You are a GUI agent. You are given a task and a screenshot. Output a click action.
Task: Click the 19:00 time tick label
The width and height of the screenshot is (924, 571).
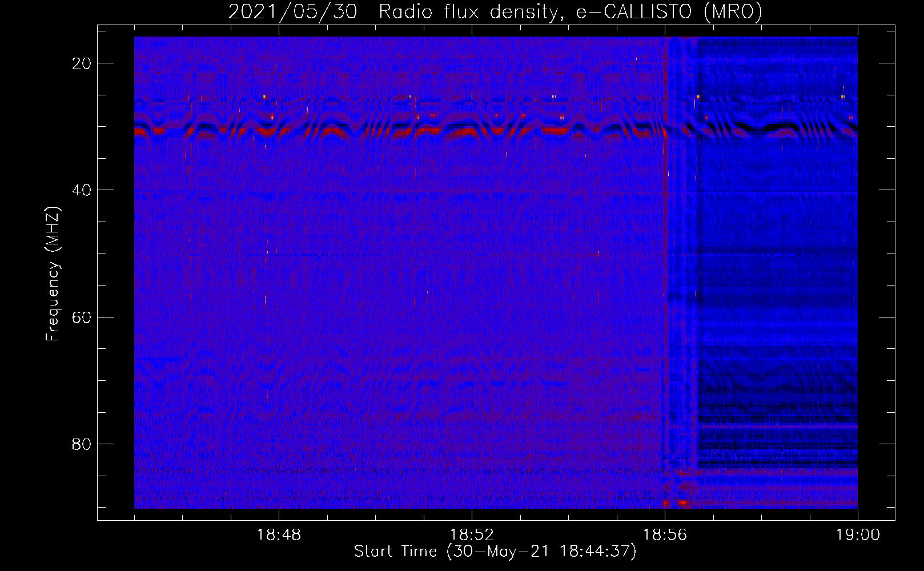[x=858, y=535]
